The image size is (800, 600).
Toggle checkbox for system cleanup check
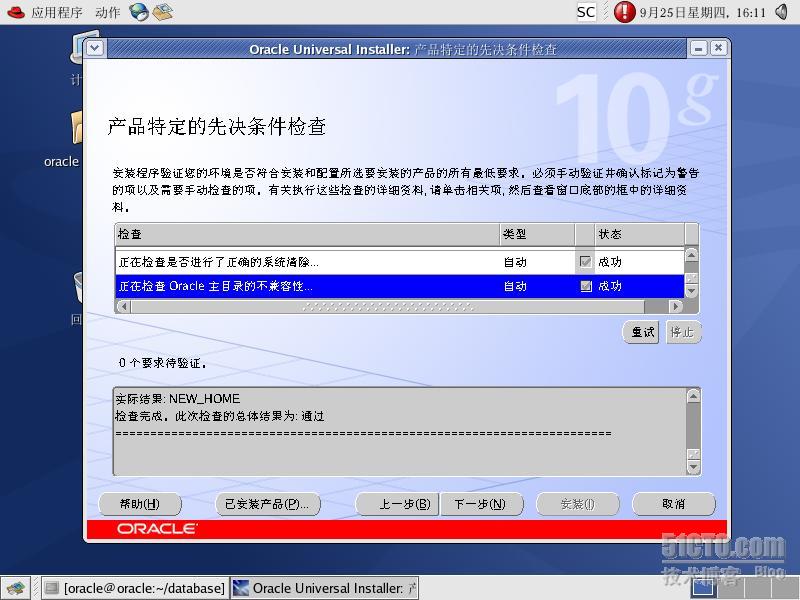(586, 262)
